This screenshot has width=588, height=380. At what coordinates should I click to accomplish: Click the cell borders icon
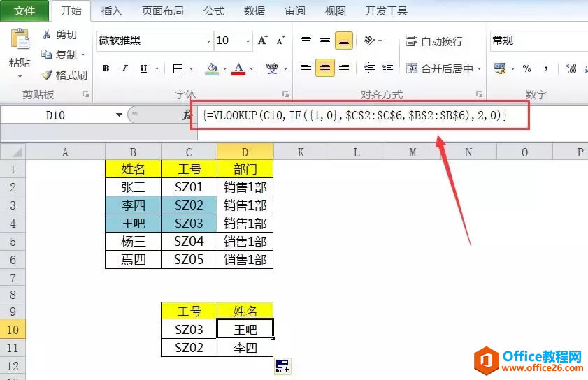pyautogui.click(x=178, y=68)
